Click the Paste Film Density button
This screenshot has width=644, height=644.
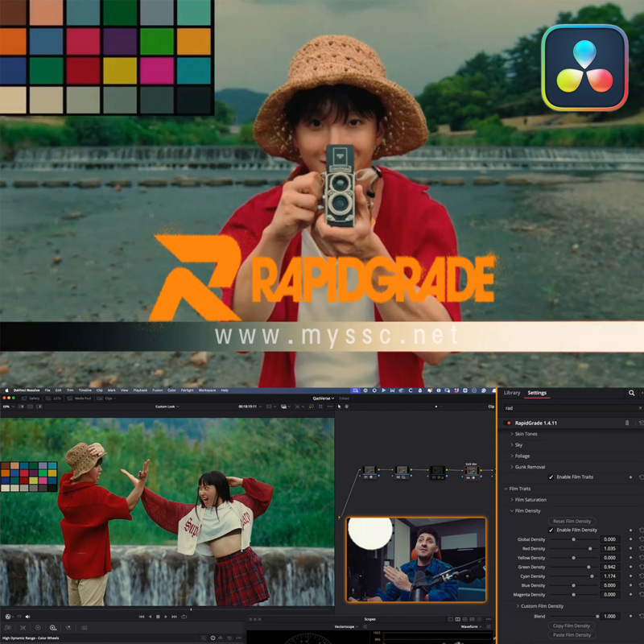coord(572,635)
